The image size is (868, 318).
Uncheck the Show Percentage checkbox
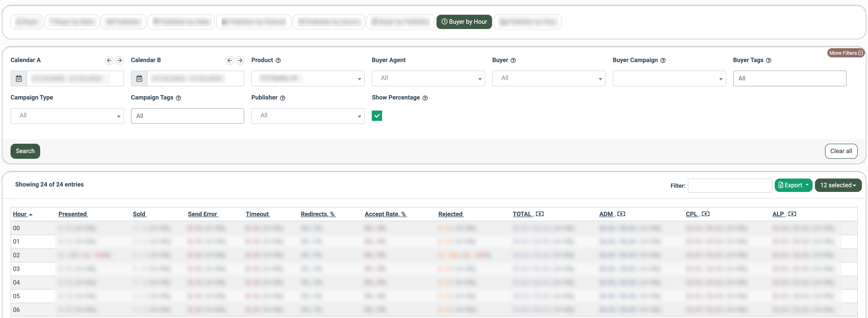pyautogui.click(x=377, y=116)
